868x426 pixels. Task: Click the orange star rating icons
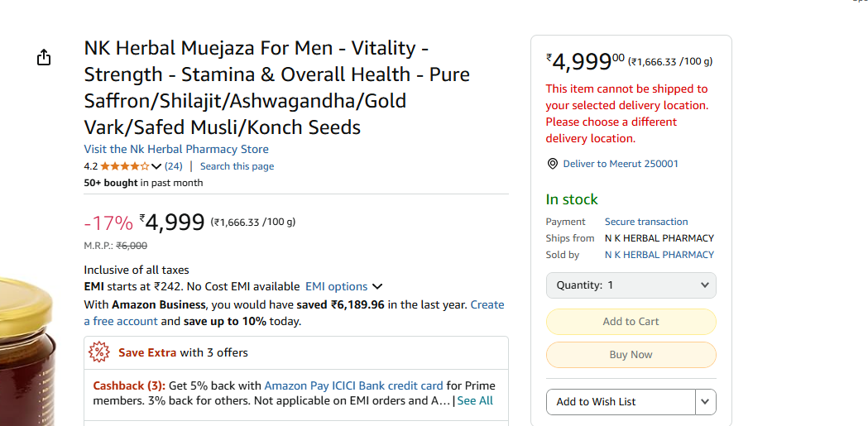click(x=125, y=166)
